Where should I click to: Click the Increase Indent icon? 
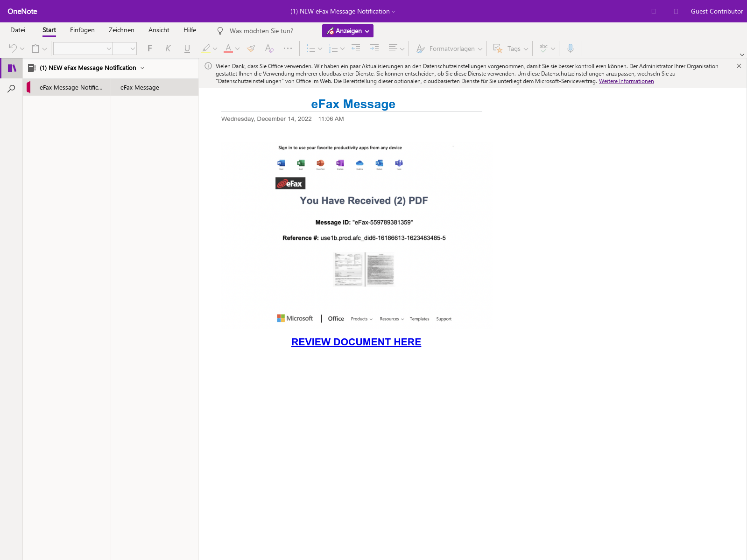pyautogui.click(x=374, y=48)
